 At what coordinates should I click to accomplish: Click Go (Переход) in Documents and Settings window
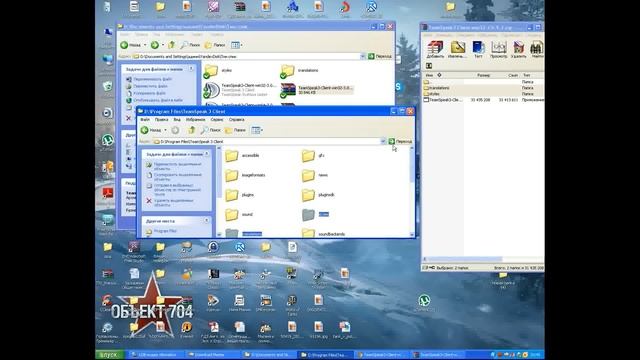(x=380, y=56)
